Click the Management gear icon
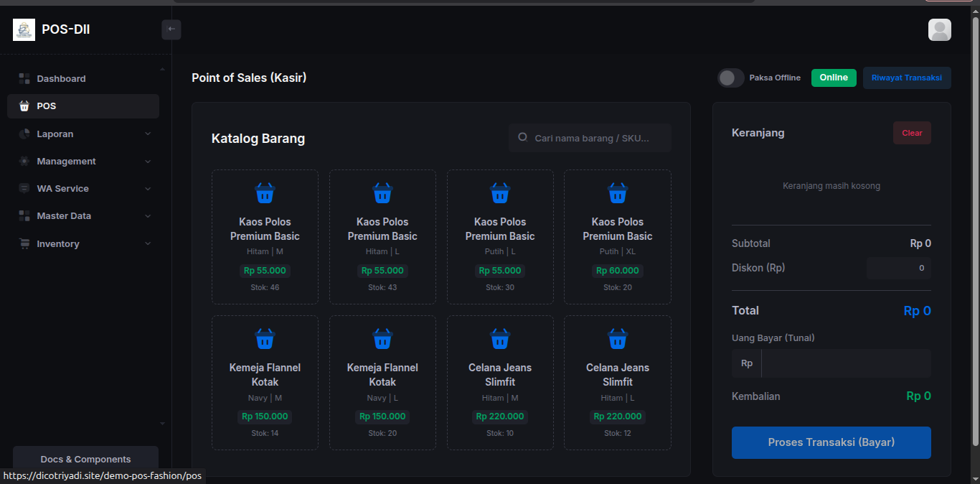Screen dimensions: 980x484 click(x=24, y=162)
